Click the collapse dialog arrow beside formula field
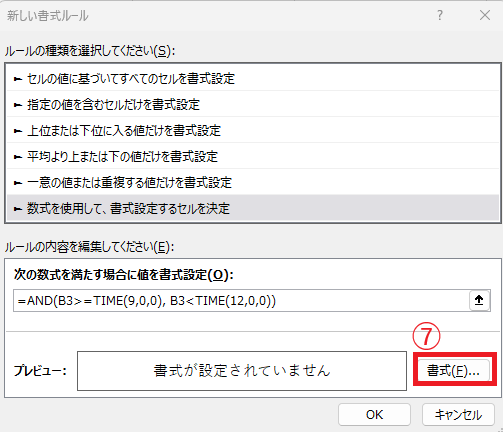503x432 pixels. (x=479, y=300)
